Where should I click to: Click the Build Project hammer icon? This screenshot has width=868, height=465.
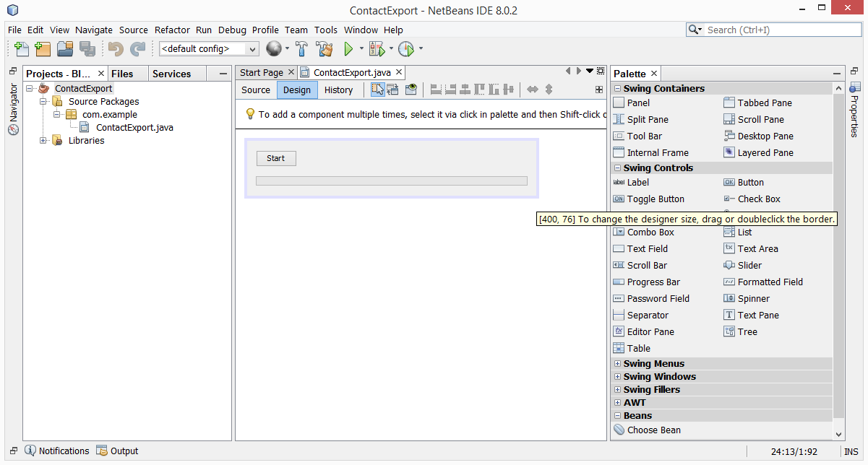click(x=302, y=49)
